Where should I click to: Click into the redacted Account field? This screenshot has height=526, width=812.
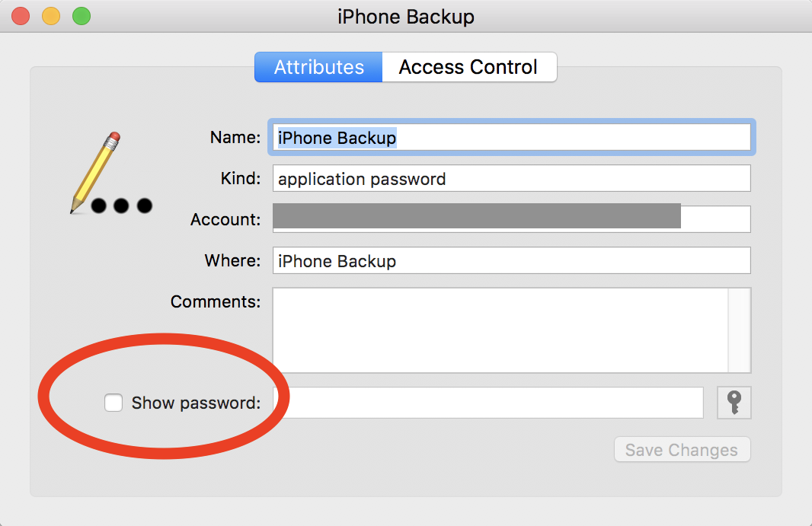(x=512, y=219)
